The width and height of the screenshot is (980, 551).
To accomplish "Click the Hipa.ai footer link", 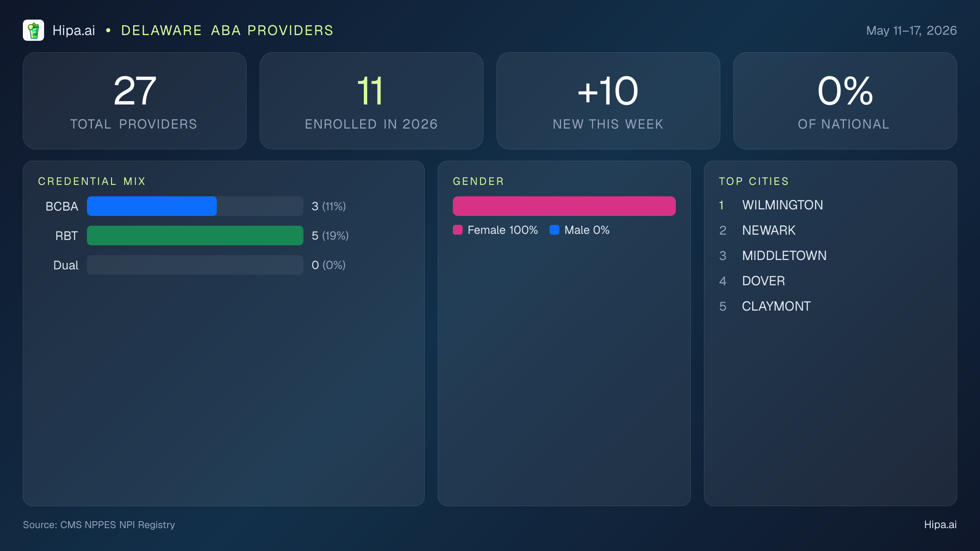I will pyautogui.click(x=940, y=524).
